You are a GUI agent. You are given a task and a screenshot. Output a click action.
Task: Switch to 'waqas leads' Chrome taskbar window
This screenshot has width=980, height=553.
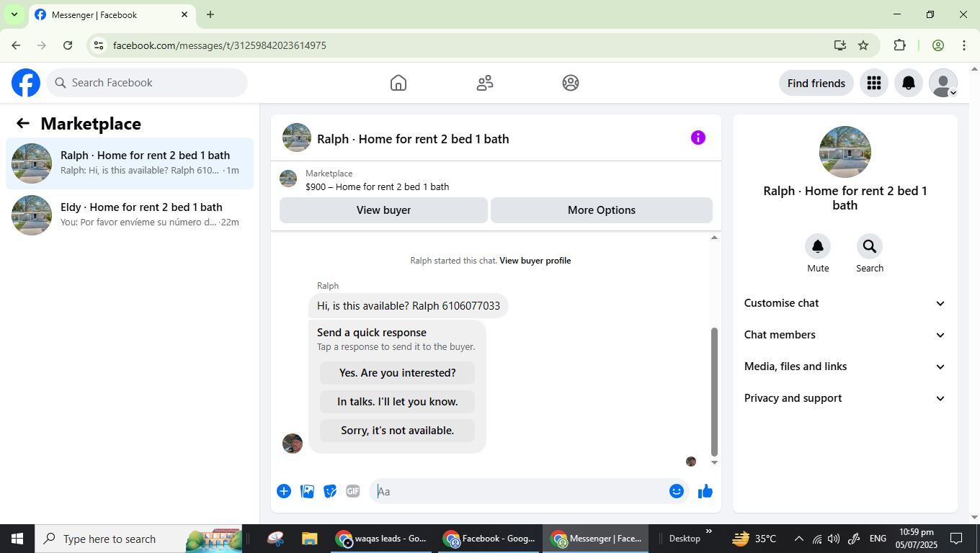point(382,539)
